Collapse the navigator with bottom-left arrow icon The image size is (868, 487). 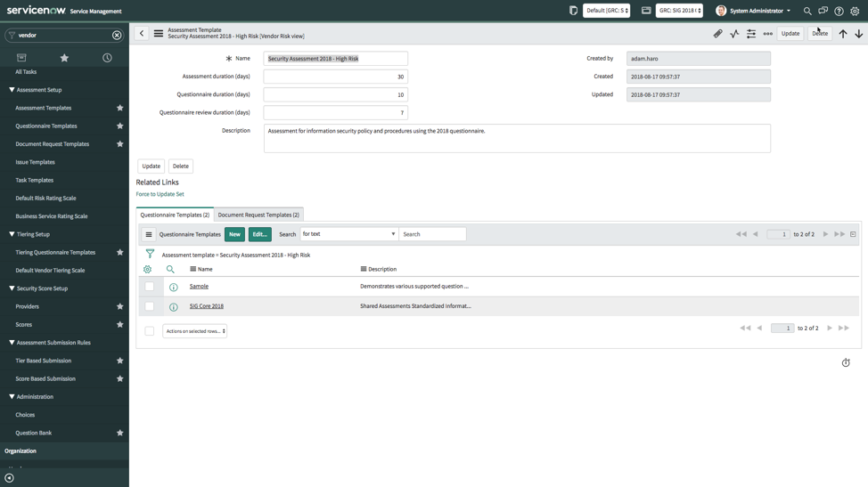tap(10, 478)
